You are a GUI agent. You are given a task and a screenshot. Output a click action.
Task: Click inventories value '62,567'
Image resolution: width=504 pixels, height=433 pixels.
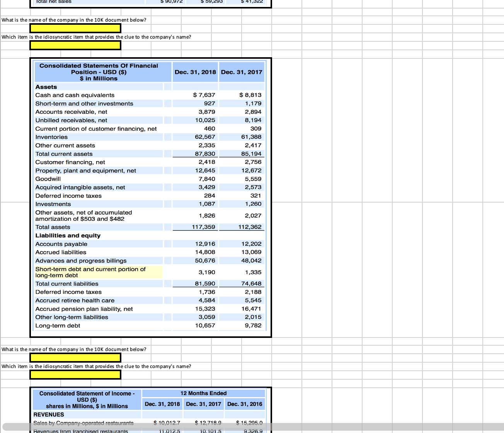click(x=205, y=137)
